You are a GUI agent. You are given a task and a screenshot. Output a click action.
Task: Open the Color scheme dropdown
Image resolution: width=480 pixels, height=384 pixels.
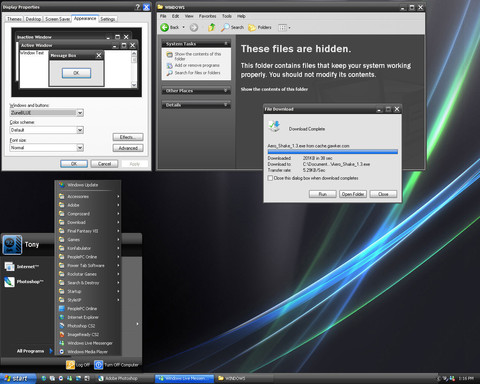coord(80,130)
